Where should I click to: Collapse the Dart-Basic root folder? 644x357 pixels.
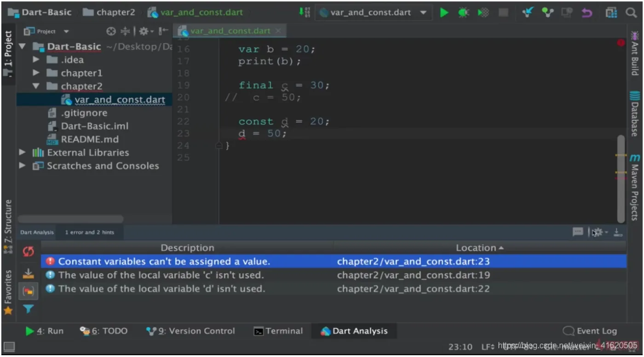[x=22, y=46]
